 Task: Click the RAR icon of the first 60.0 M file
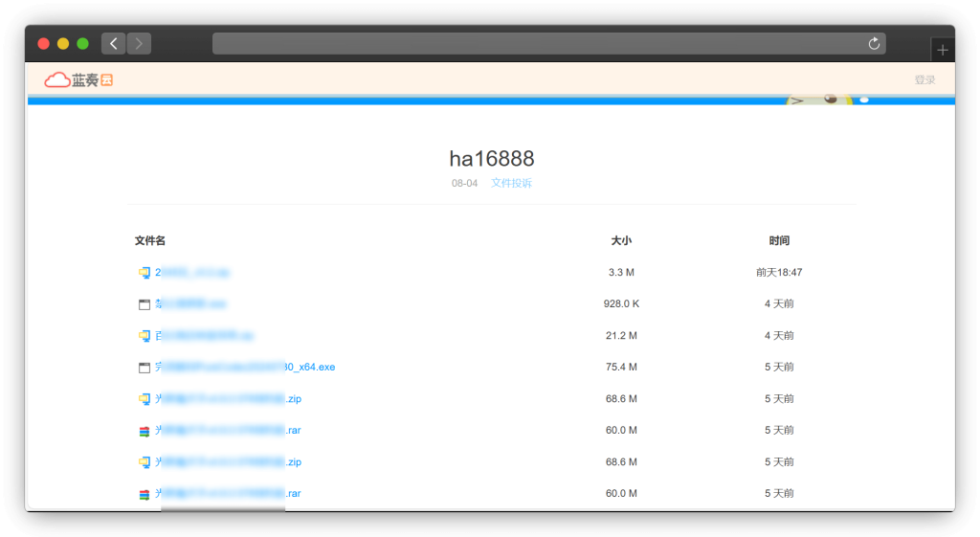[145, 431]
